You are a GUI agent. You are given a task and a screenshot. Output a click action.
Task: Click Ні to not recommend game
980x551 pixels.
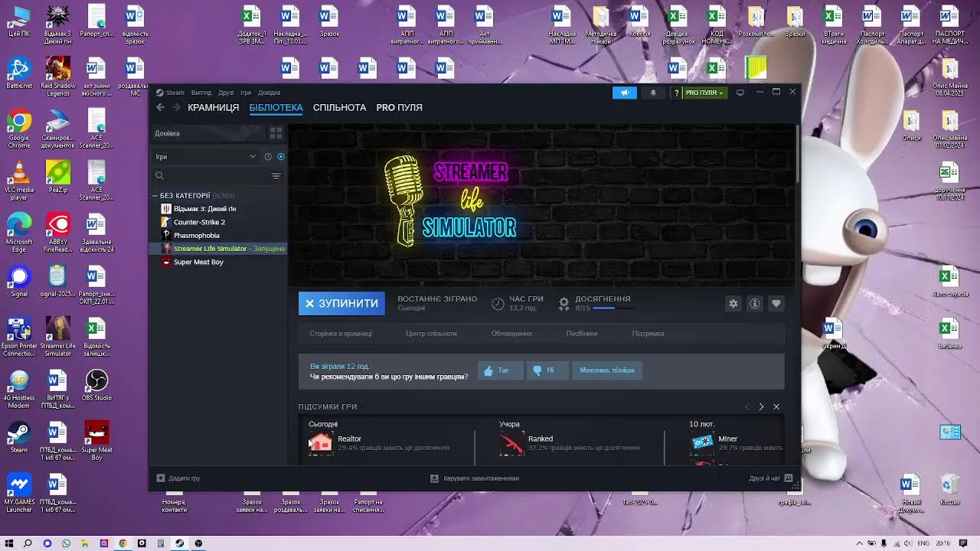547,370
